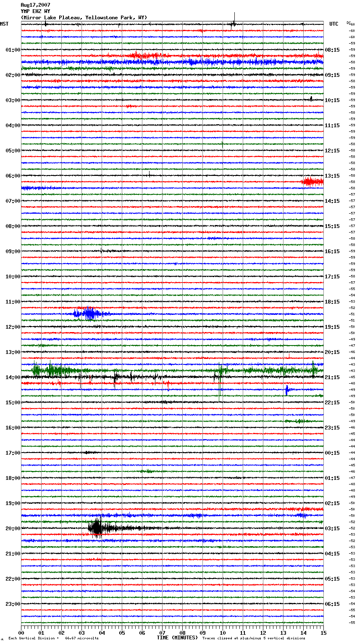Click the 23:00 MST row label
The height and width of the screenshot is (644, 357).
(x=13, y=604)
